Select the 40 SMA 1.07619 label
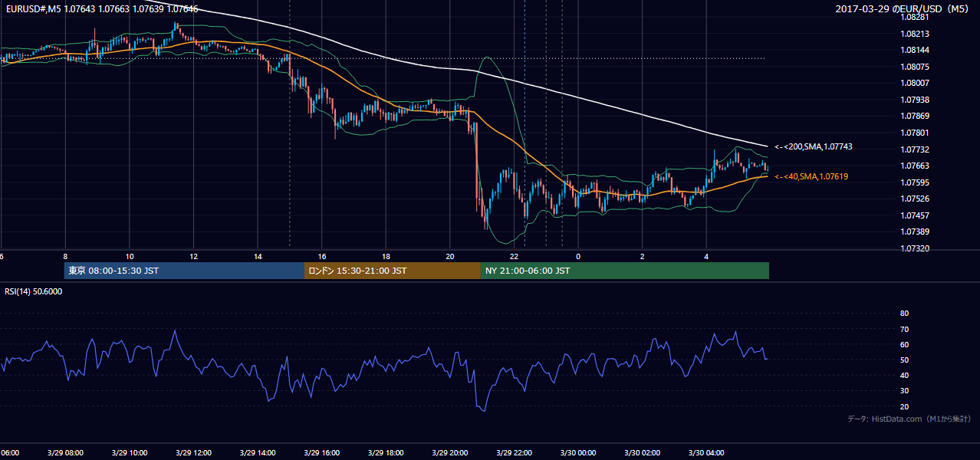Viewport: 980px width, 460px height. [x=811, y=176]
